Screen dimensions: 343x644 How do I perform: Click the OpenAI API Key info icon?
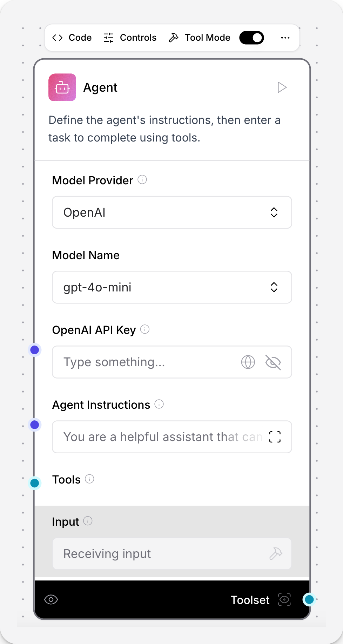[145, 329]
